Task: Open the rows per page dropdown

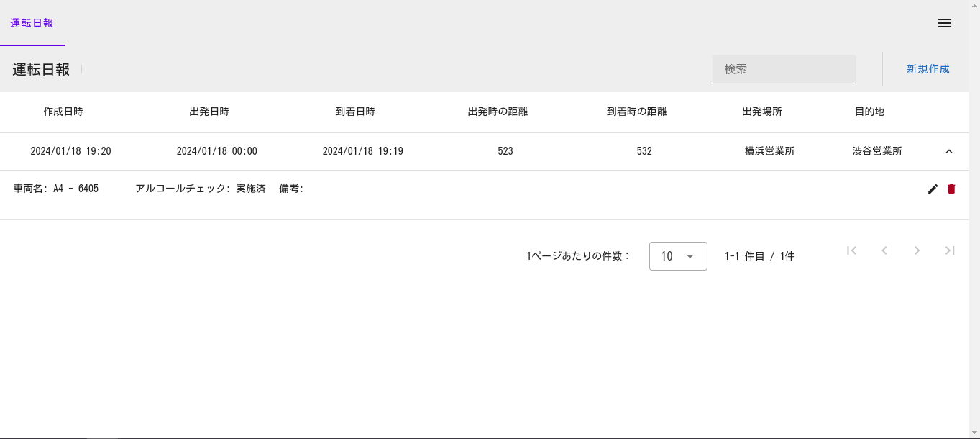Action: coord(677,256)
